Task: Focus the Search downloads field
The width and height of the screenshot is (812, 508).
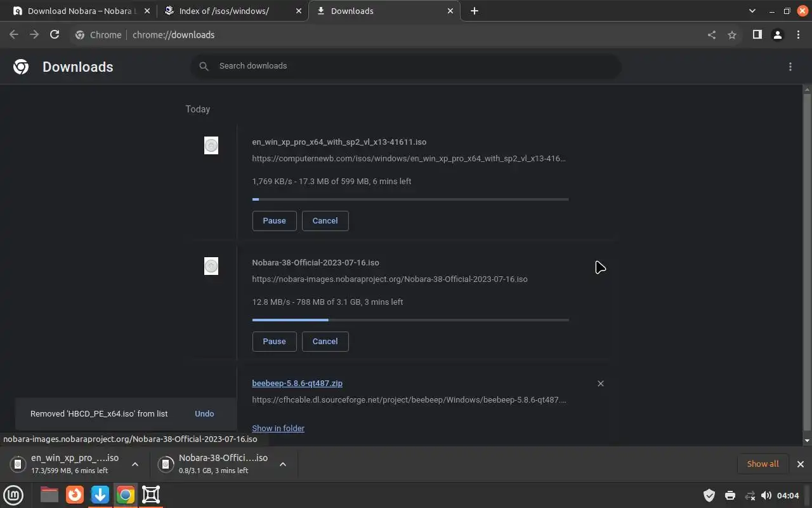Action: pos(406,66)
